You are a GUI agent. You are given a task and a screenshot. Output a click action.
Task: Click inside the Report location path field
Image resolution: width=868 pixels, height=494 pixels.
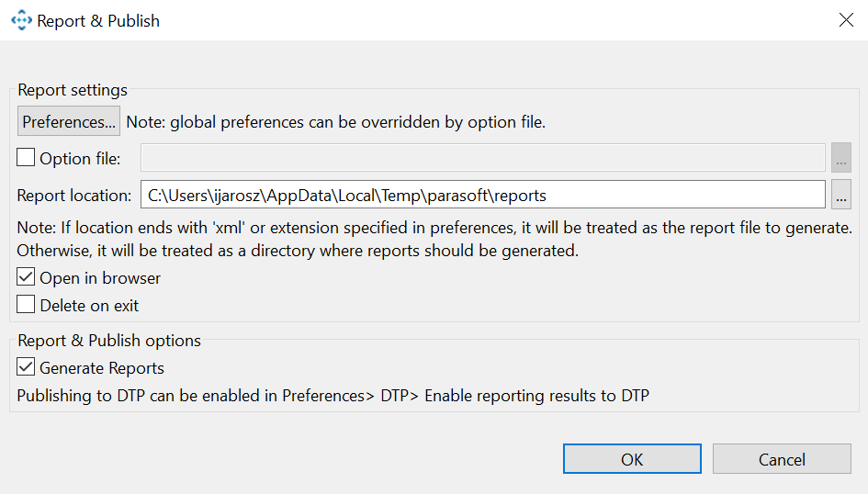[x=483, y=195]
